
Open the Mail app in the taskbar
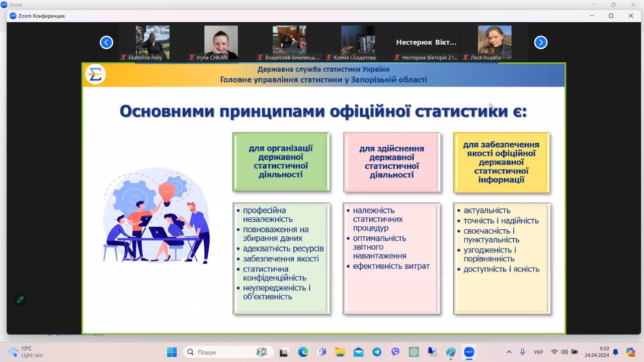tap(358, 352)
